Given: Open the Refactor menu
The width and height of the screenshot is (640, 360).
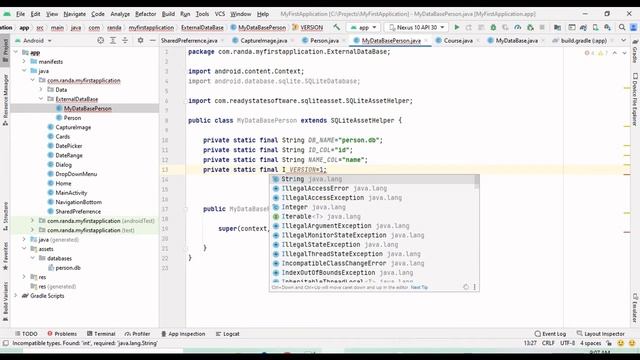Looking at the screenshot, I should click(x=145, y=14).
